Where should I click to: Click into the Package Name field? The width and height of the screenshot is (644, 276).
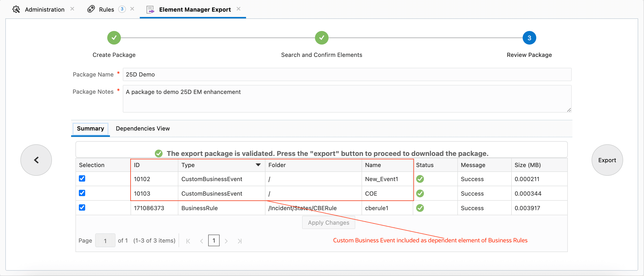[x=347, y=74]
